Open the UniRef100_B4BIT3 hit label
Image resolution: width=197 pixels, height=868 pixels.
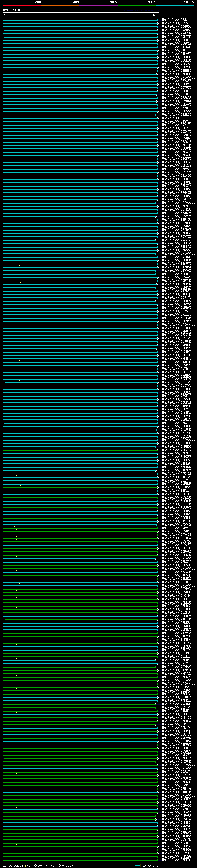point(176,50)
